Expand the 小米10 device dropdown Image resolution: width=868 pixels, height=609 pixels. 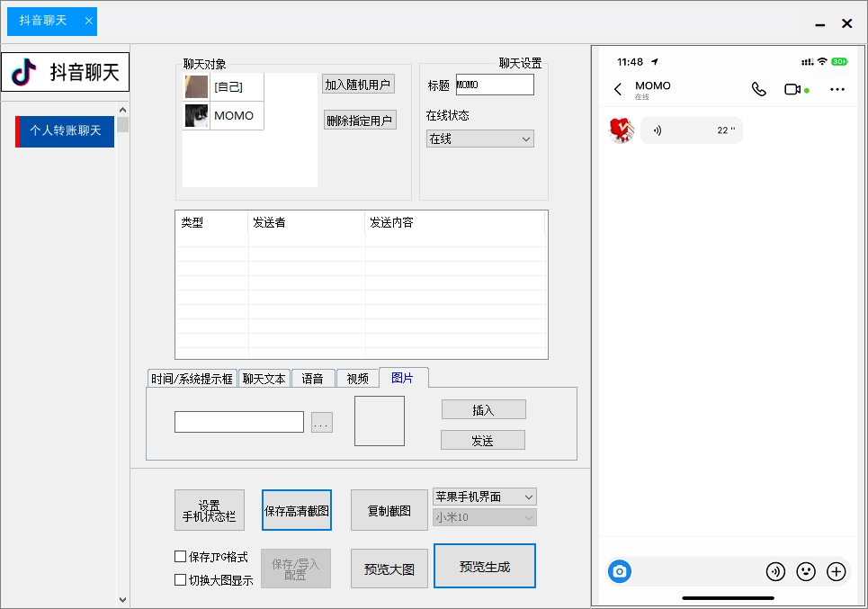(x=484, y=517)
